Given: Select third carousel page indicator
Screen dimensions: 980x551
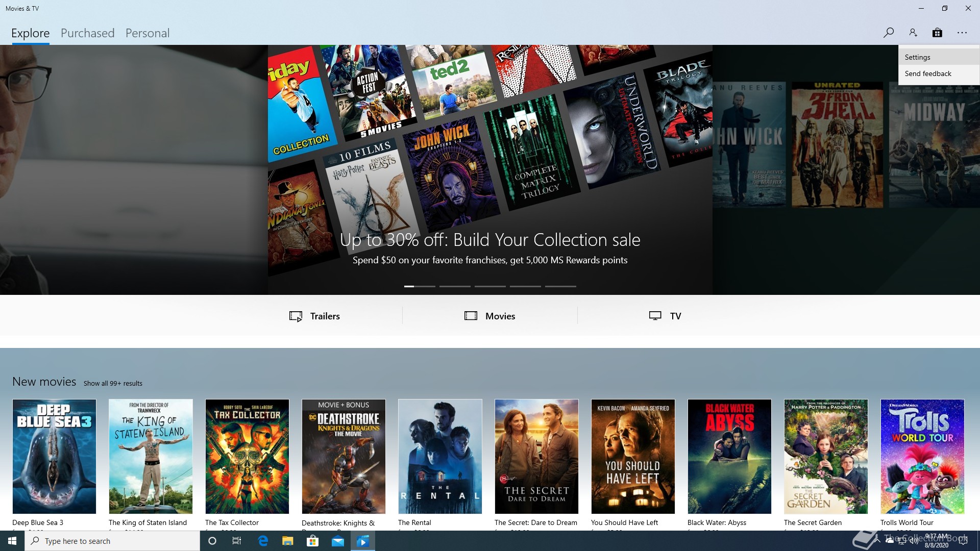Looking at the screenshot, I should [490, 286].
